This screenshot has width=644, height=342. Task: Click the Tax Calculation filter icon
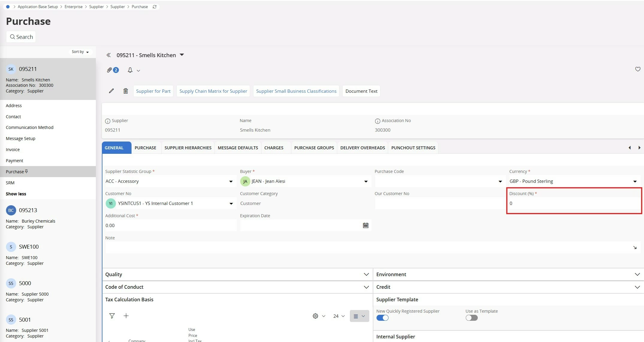[x=112, y=316]
